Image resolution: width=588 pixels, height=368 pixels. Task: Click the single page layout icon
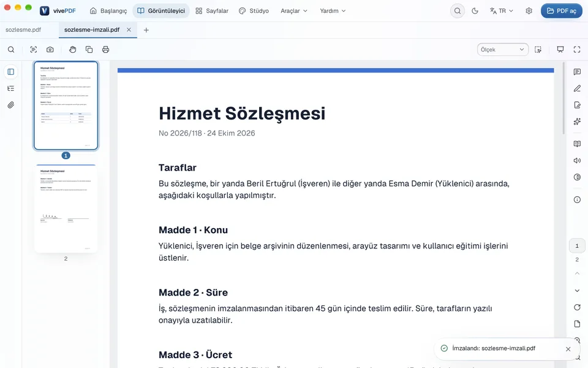point(577,324)
